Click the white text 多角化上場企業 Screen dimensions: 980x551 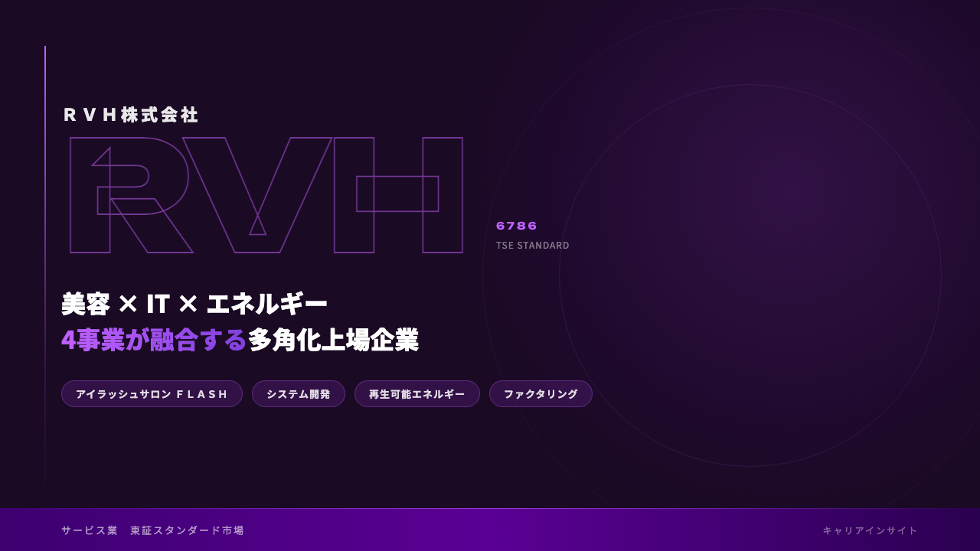coord(333,340)
